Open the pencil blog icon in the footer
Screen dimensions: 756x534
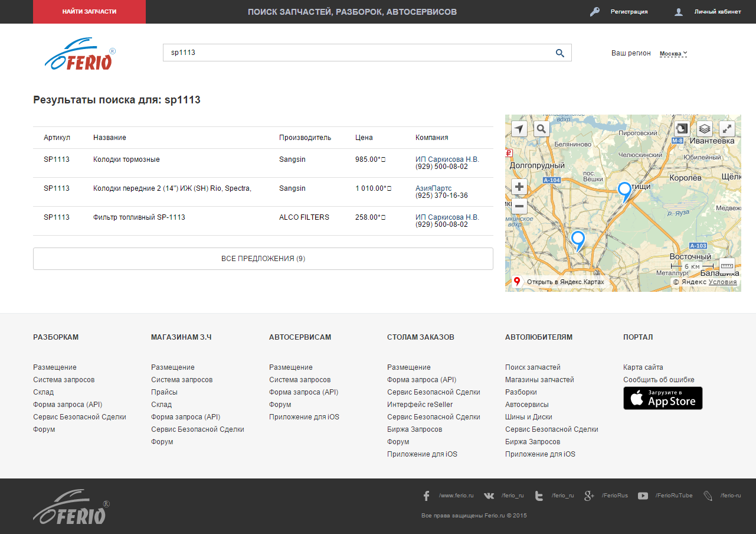[708, 496]
